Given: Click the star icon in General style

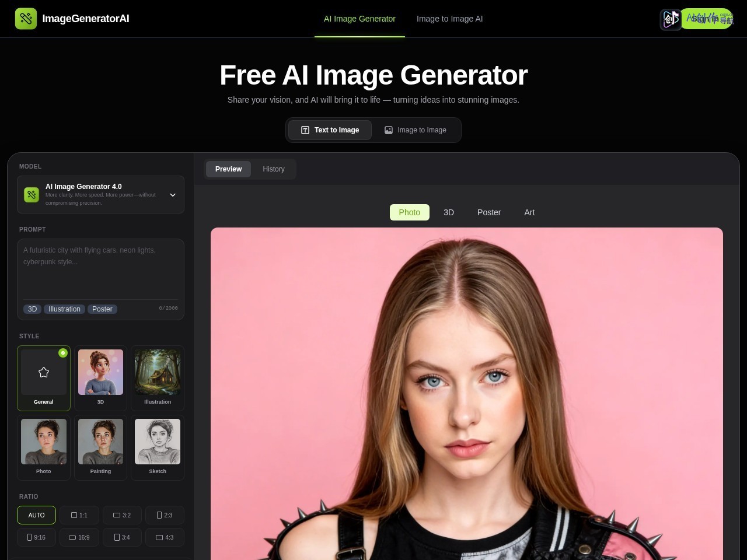Looking at the screenshot, I should (x=44, y=372).
